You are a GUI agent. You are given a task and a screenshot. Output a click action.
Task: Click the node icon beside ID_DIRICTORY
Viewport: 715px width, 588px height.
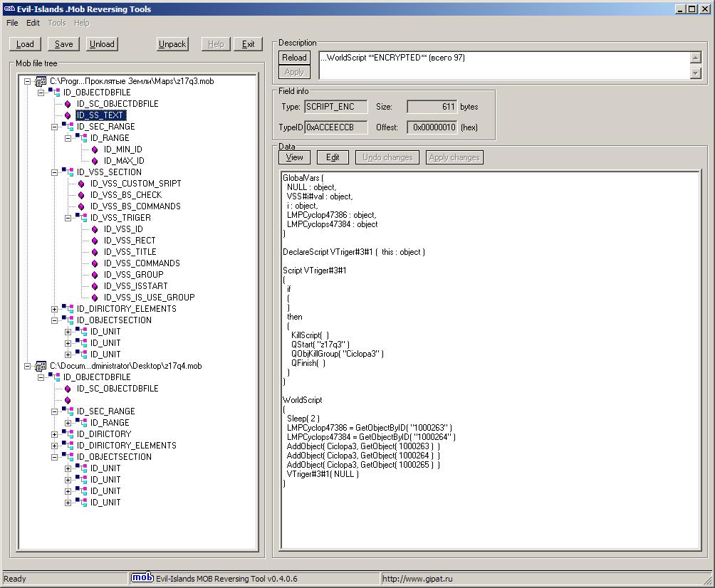tap(68, 434)
